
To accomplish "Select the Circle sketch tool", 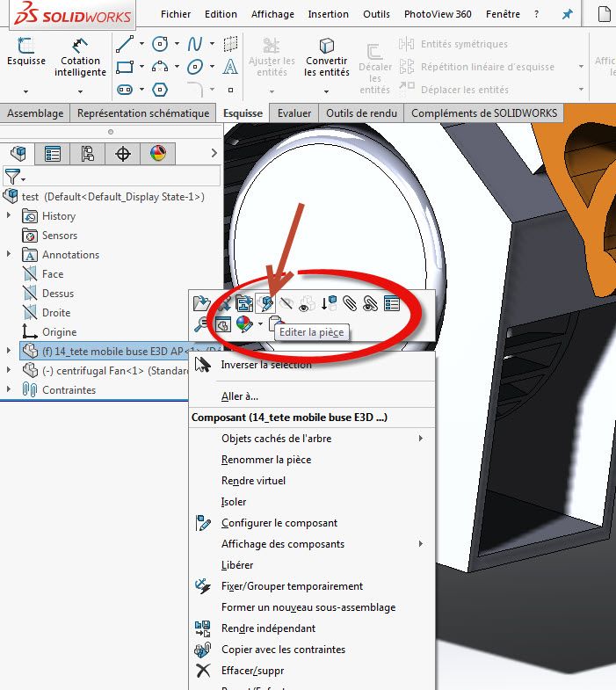I will click(160, 44).
